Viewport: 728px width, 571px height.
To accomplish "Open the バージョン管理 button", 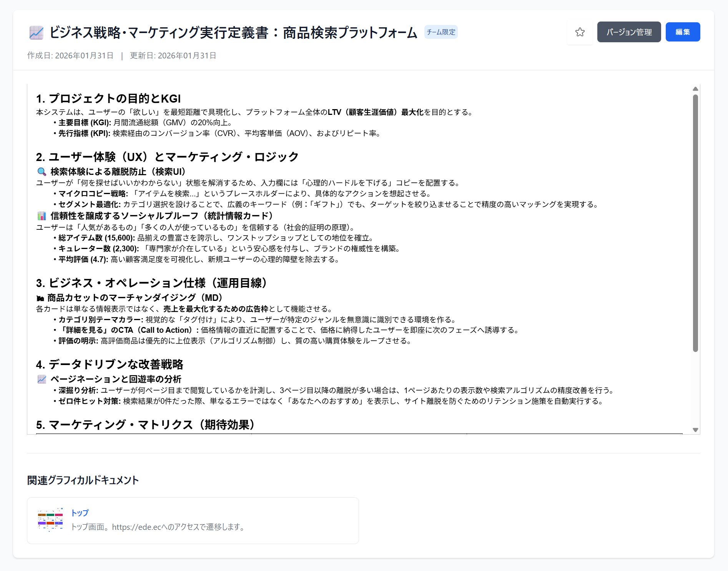I will (x=629, y=32).
